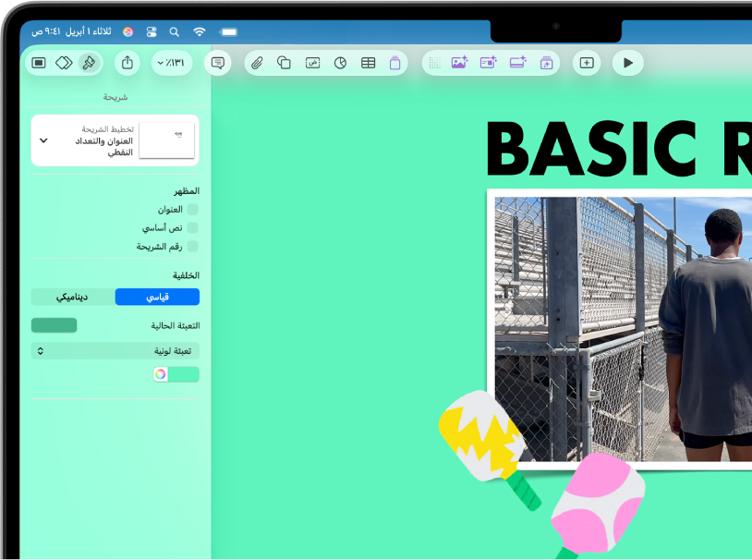This screenshot has height=560, width=752.
Task: Click the Share toolbar button
Action: 127,63
